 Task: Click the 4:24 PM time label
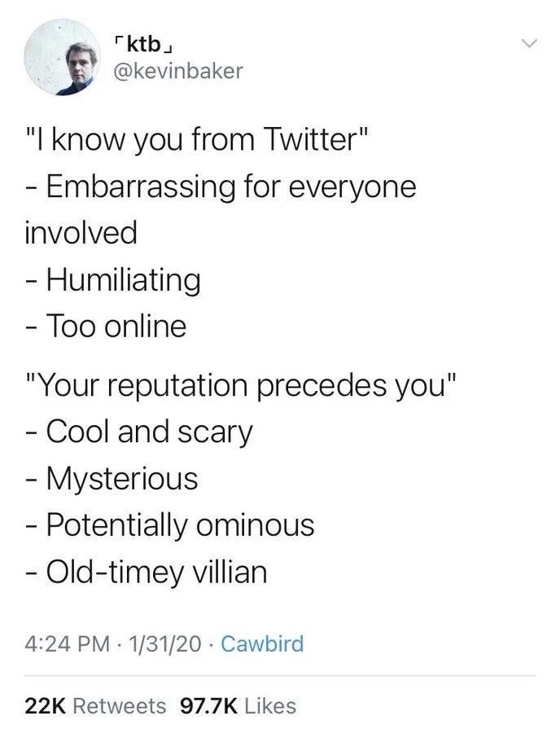tap(63, 643)
